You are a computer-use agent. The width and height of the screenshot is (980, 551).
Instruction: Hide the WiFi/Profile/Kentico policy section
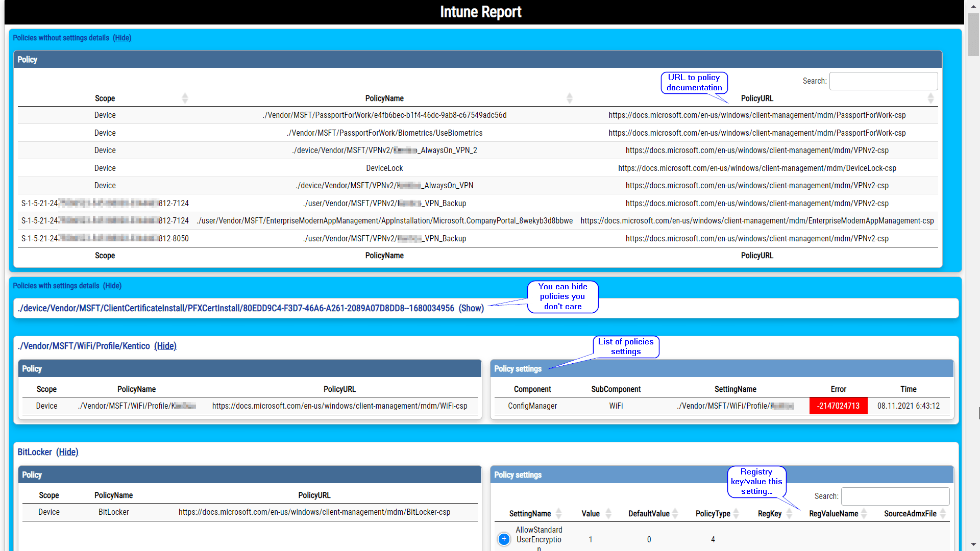[165, 346]
